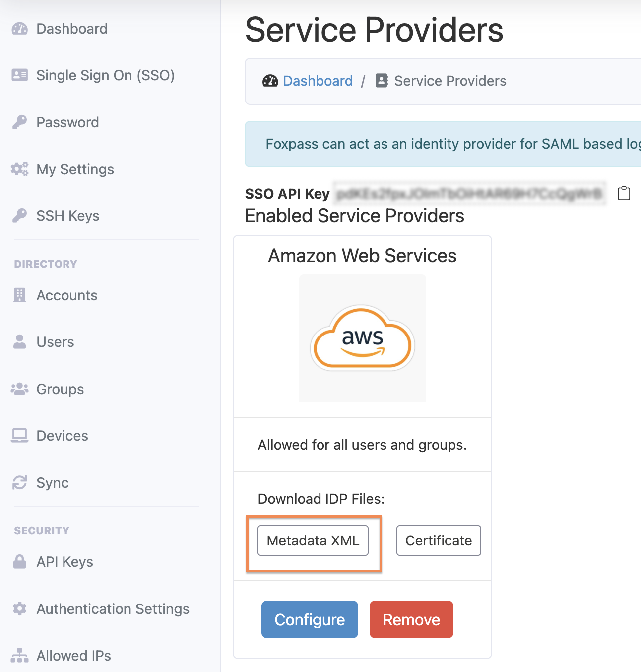This screenshot has height=672, width=641.
Task: Click the My Settings gears icon
Action: coord(20,169)
